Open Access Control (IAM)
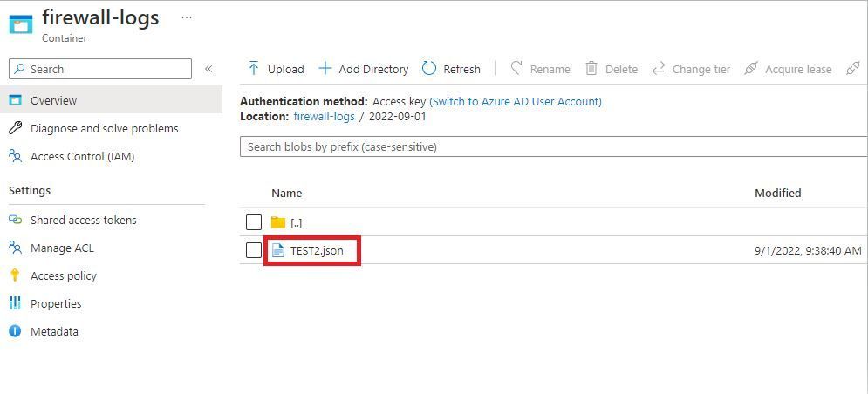Viewport: 868px width, 394px height. 83,157
